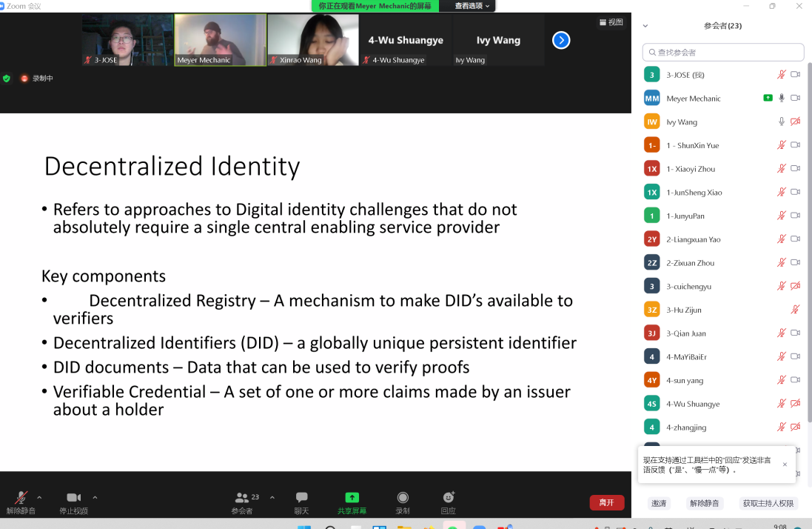This screenshot has width=812, height=529.
Task: Toggle camera off with 停止视频
Action: click(73, 498)
